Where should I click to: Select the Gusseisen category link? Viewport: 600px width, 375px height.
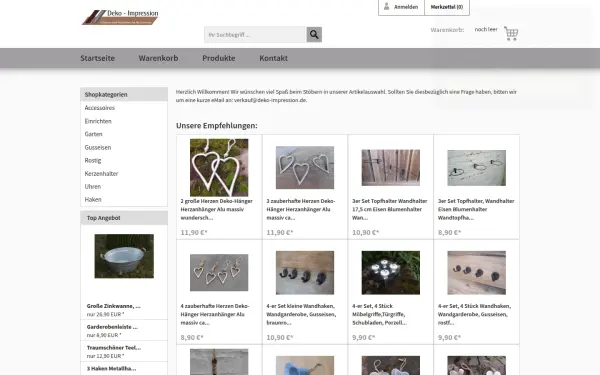(x=98, y=147)
